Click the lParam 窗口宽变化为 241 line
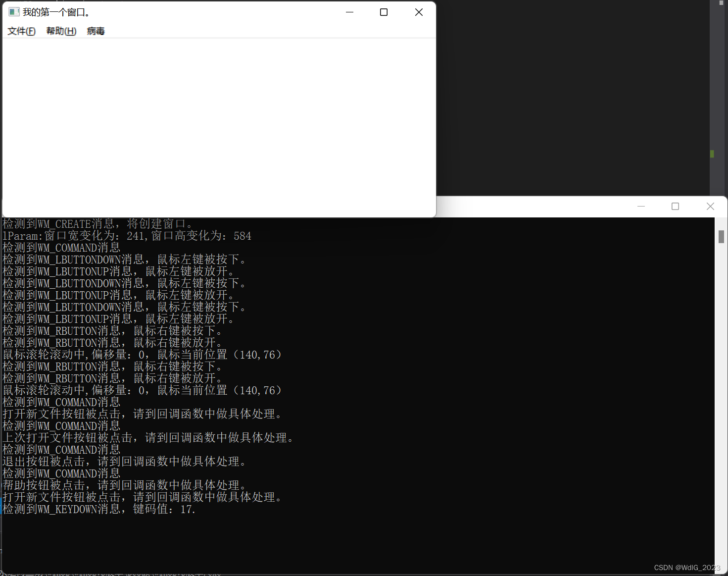 127,236
